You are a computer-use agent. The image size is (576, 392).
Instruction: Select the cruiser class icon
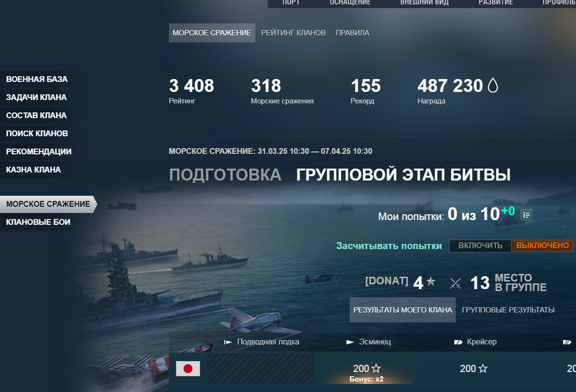tap(458, 342)
